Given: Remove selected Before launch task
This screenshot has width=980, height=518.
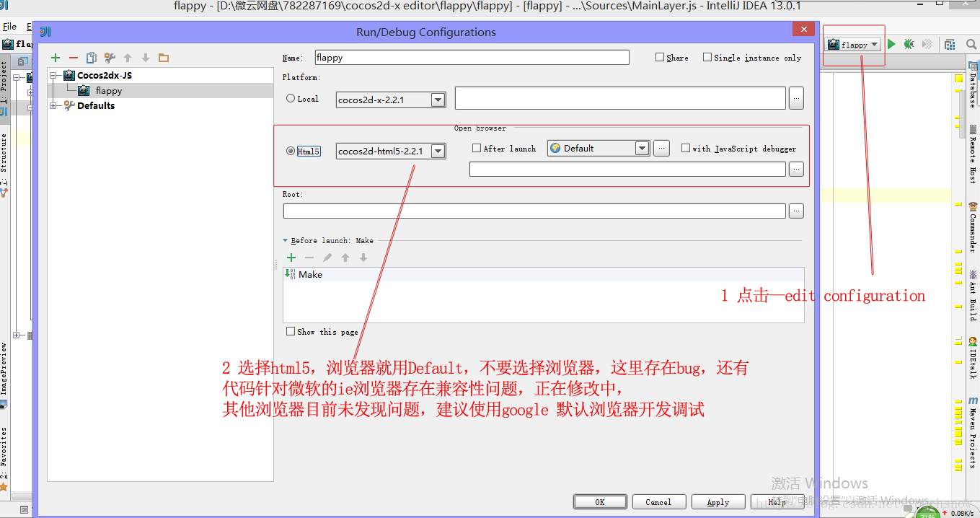Looking at the screenshot, I should tap(309, 258).
